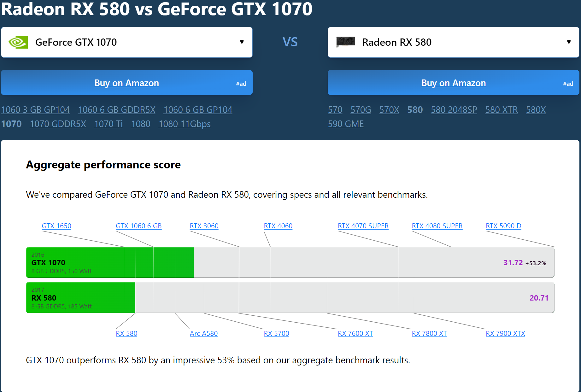Open the GeForce GTX 1070 dropdown arrow
Screen dimensions: 581x392
(242, 42)
